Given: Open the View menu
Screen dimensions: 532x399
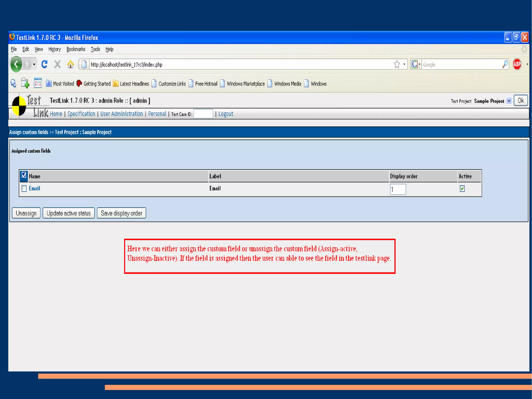Looking at the screenshot, I should (39, 49).
